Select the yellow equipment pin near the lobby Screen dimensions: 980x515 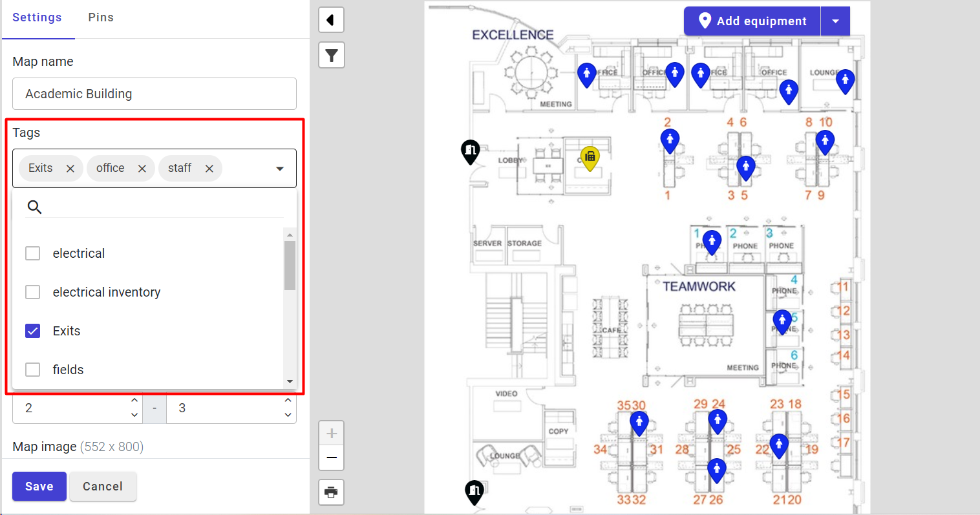(x=589, y=158)
